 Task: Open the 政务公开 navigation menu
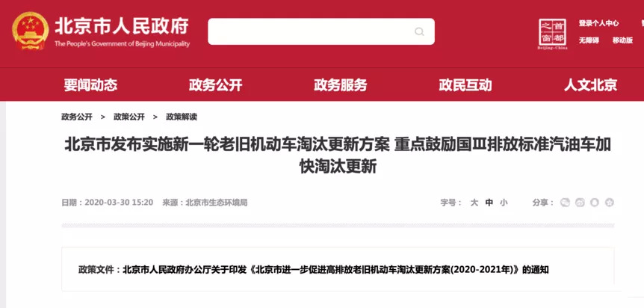click(216, 85)
